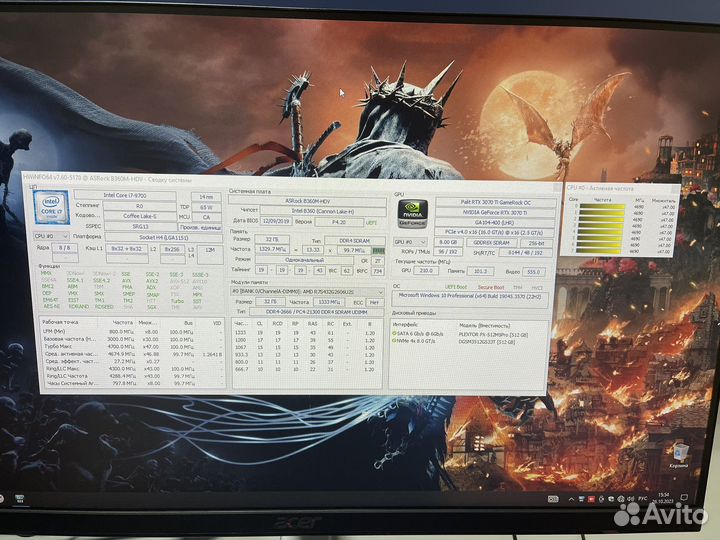This screenshot has width=720, height=540.
Task: Click NVMe 4x drive status icon
Action: [x=394, y=341]
